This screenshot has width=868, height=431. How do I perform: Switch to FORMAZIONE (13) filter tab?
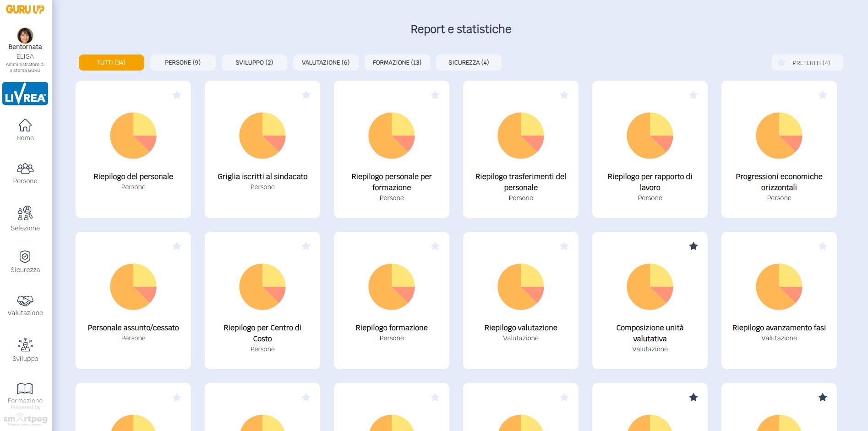click(397, 62)
